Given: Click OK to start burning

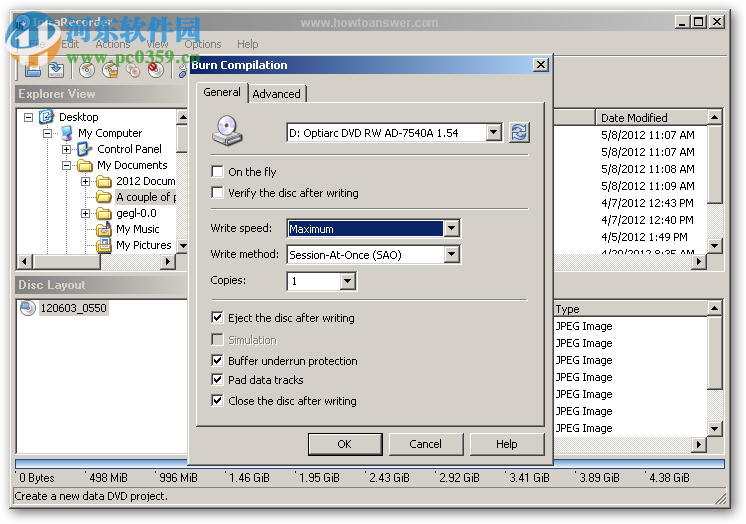Looking at the screenshot, I should (x=345, y=444).
